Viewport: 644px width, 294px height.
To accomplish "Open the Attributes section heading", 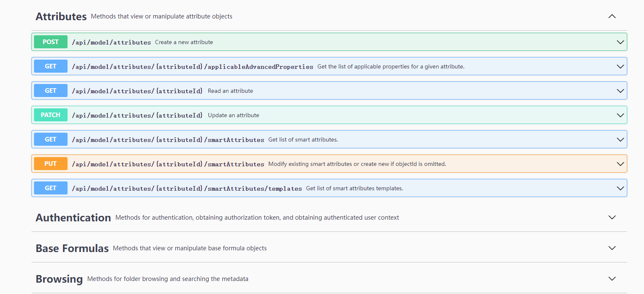I will pyautogui.click(x=61, y=16).
